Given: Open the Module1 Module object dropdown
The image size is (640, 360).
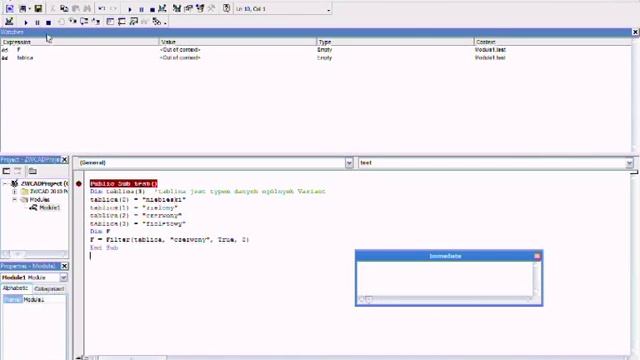Looking at the screenshot, I should pos(64,278).
